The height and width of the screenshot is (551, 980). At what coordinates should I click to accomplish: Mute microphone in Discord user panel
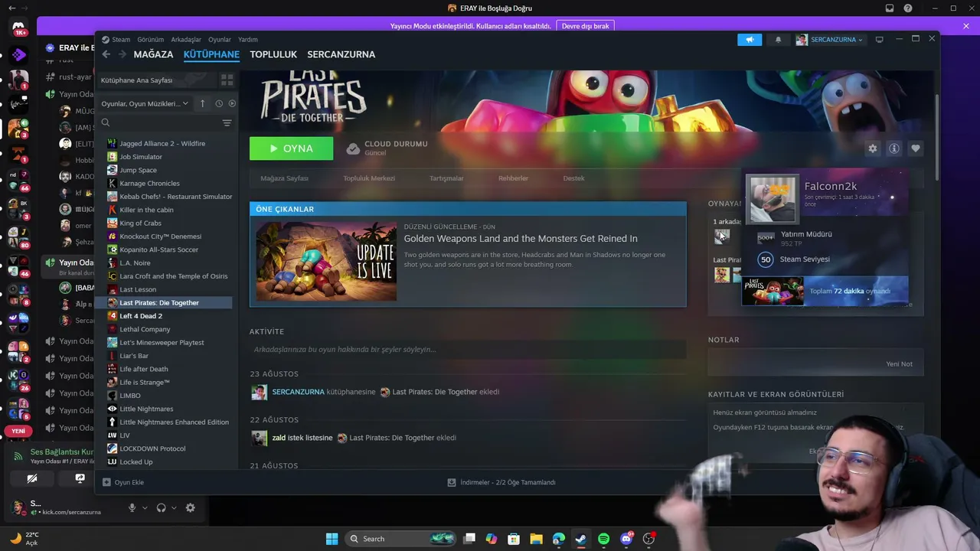tap(132, 507)
